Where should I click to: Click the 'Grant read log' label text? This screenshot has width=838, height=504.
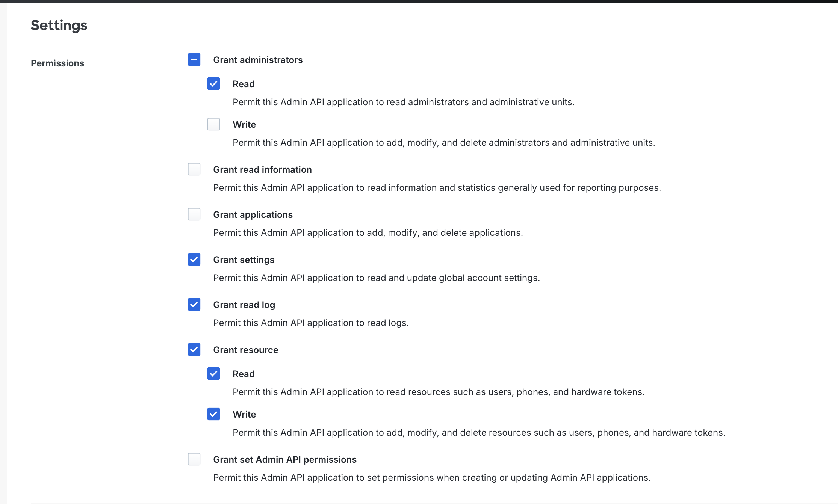pos(244,305)
